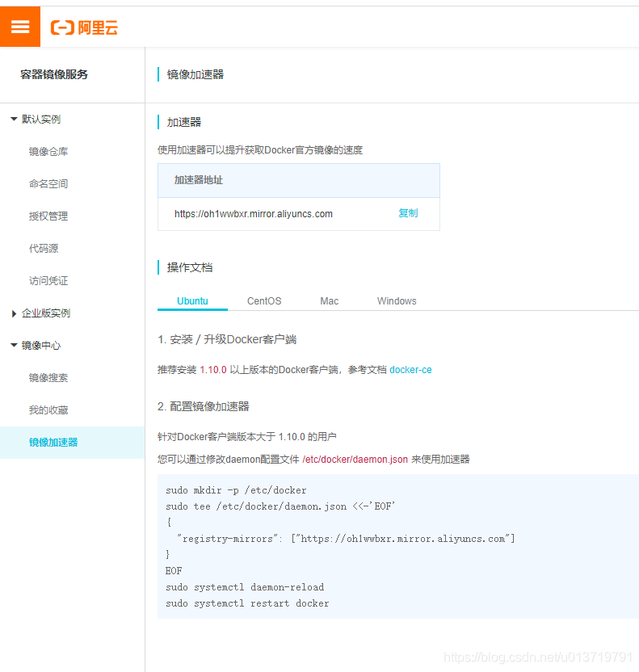Open 镜像仓库 in the sidebar
Viewport: 639px width, 672px height.
[48, 152]
